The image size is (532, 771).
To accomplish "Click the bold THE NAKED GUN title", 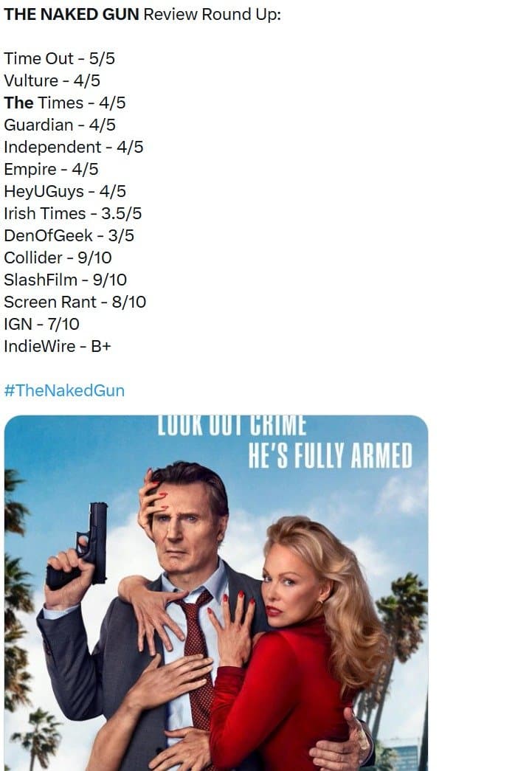I will pos(72,15).
